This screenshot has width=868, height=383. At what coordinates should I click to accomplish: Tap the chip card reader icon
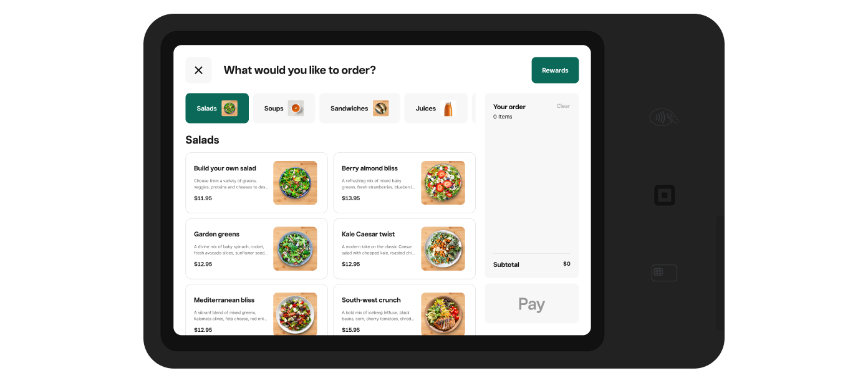664,273
